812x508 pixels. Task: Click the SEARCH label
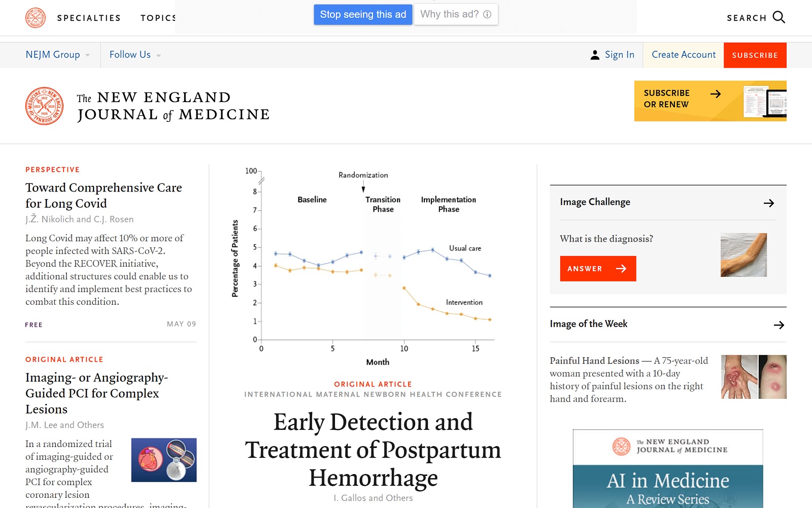click(x=747, y=18)
